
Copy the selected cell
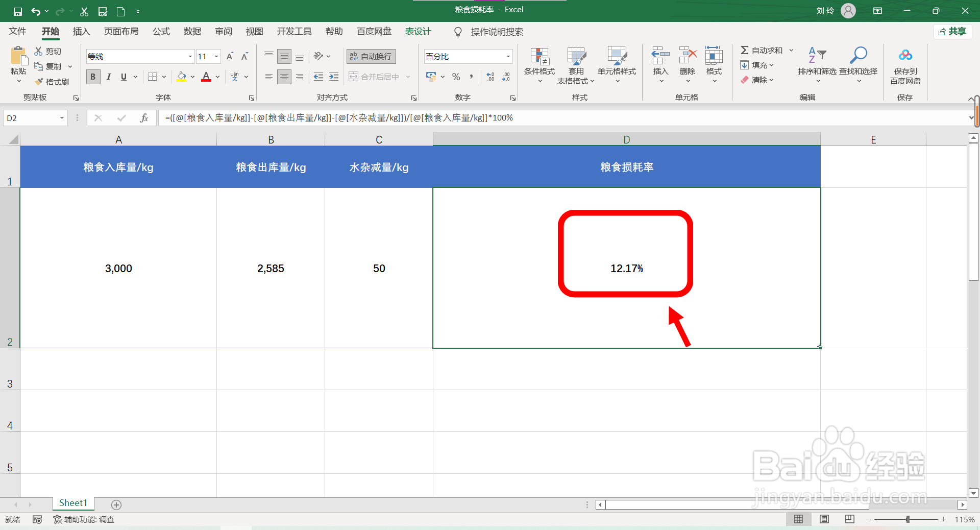[x=48, y=66]
